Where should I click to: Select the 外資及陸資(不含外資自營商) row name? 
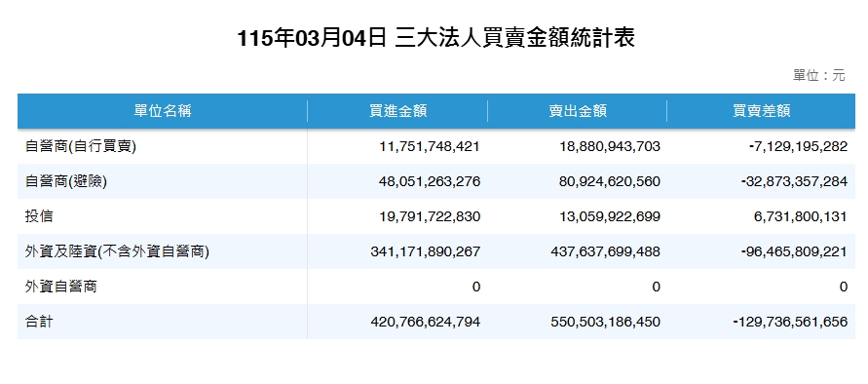[x=117, y=251]
